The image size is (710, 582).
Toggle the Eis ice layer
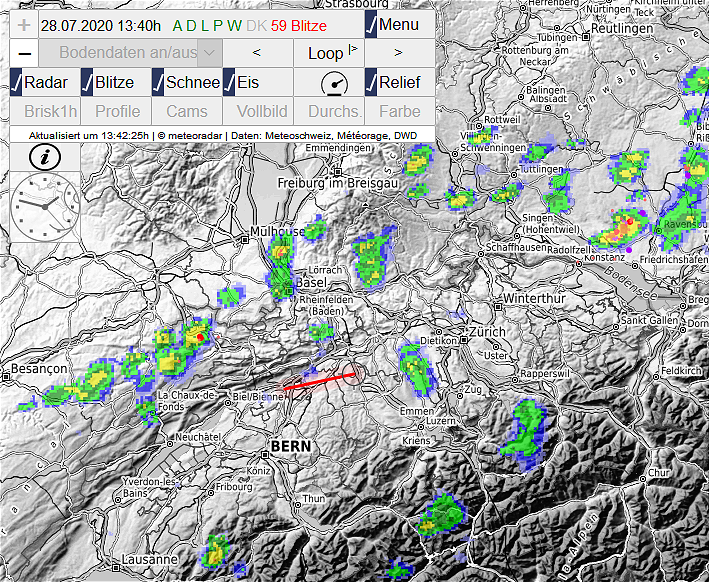point(258,82)
